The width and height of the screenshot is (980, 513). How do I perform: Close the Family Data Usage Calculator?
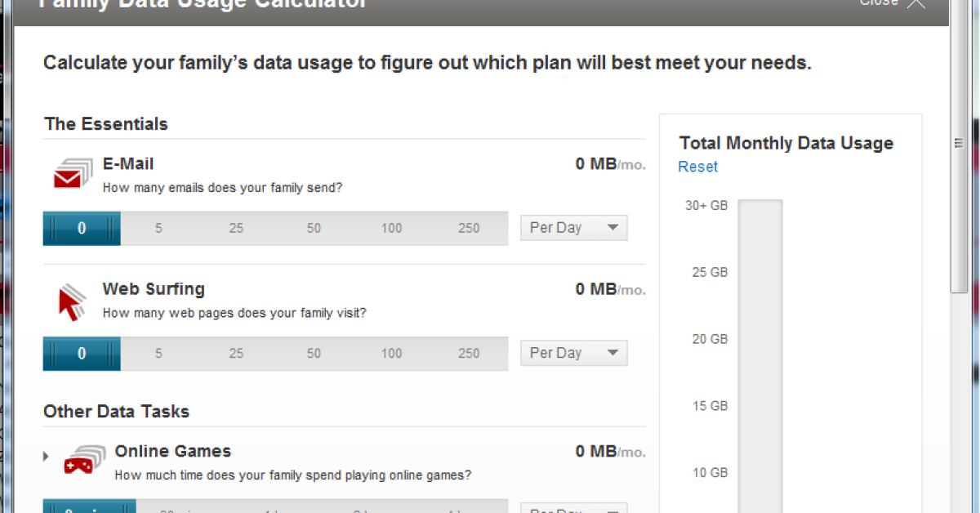915,2
